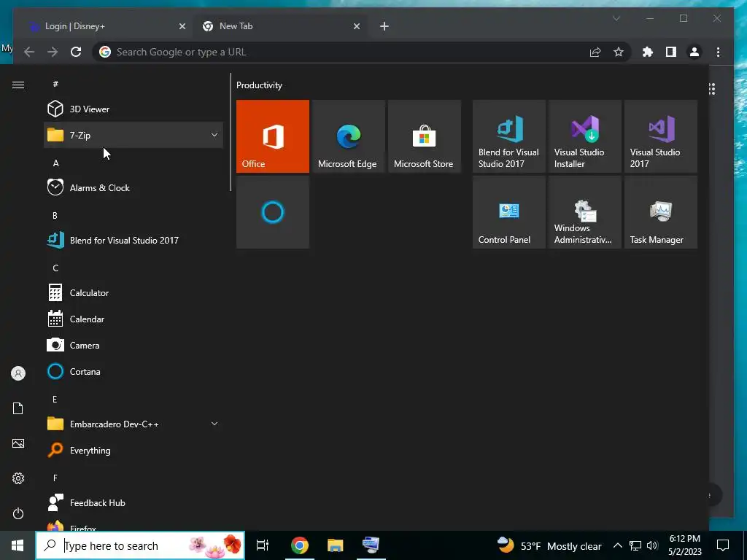Click the app list scrollbar

click(x=231, y=133)
